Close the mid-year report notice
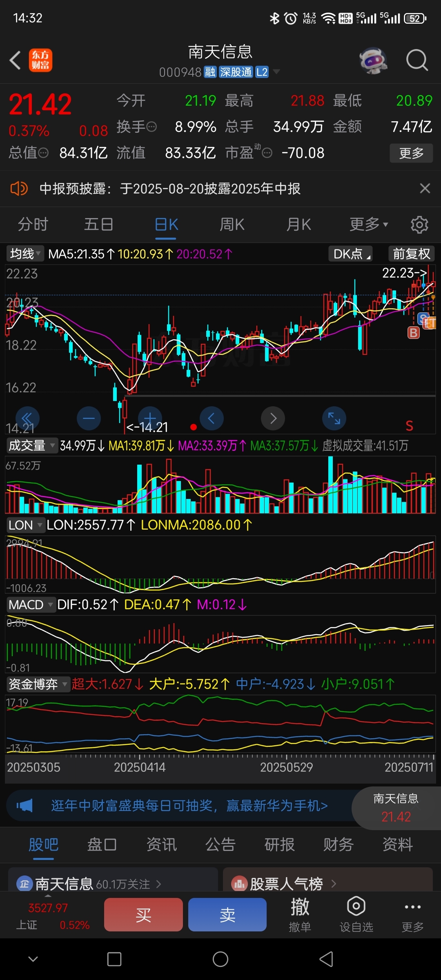Viewport: 441px width, 980px height. [425, 188]
